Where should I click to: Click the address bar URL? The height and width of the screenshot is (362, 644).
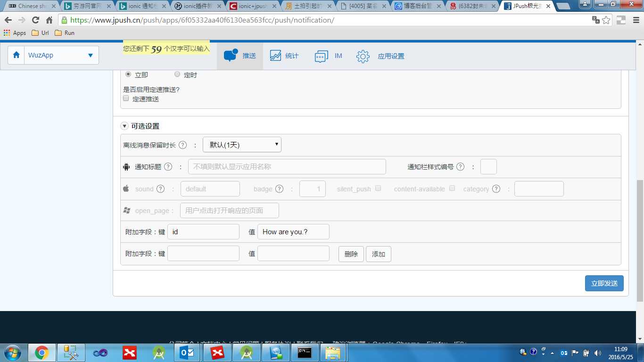(x=202, y=20)
